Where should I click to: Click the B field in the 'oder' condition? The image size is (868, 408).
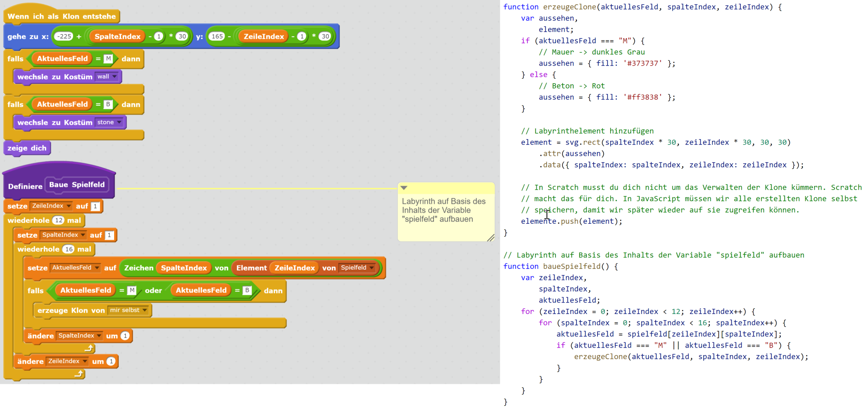pyautogui.click(x=247, y=291)
